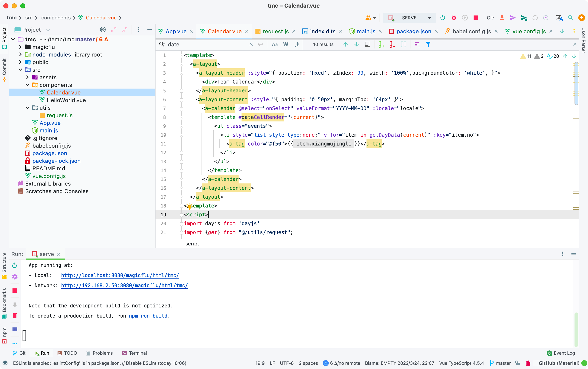Expand the magicflu folder
Screen dimensions: 588x369
(20, 47)
